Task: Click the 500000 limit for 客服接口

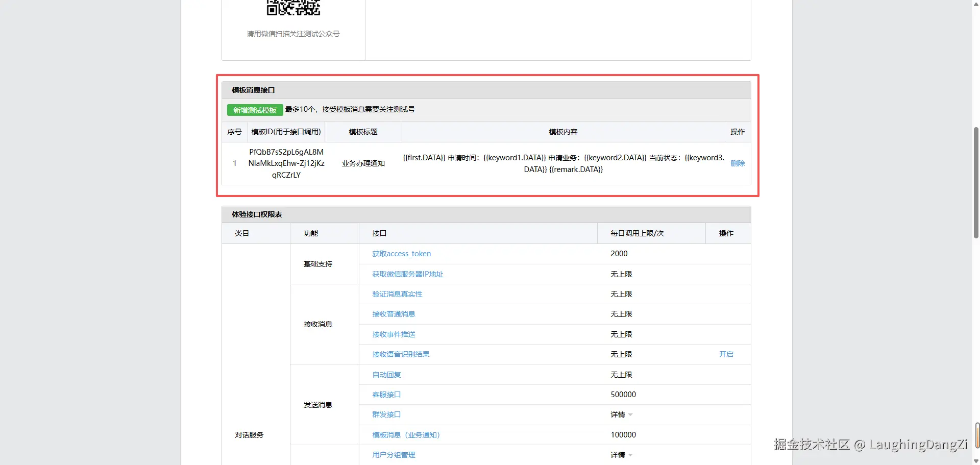Action: pyautogui.click(x=623, y=395)
